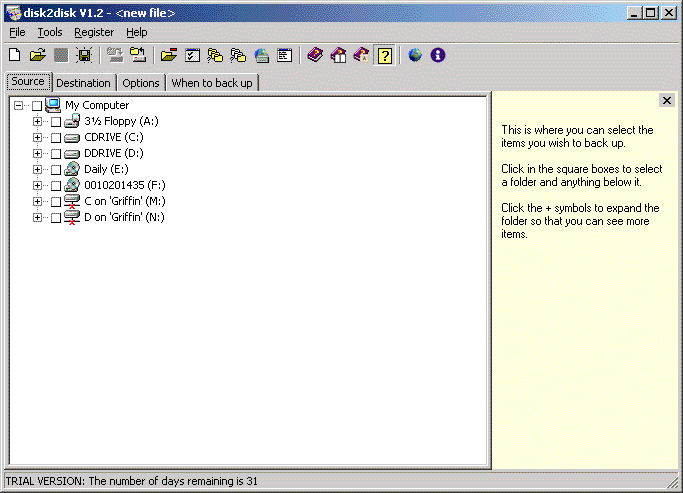The image size is (683, 493).
Task: Select the 3½ Floppy (A:) tree label
Action: (121, 121)
